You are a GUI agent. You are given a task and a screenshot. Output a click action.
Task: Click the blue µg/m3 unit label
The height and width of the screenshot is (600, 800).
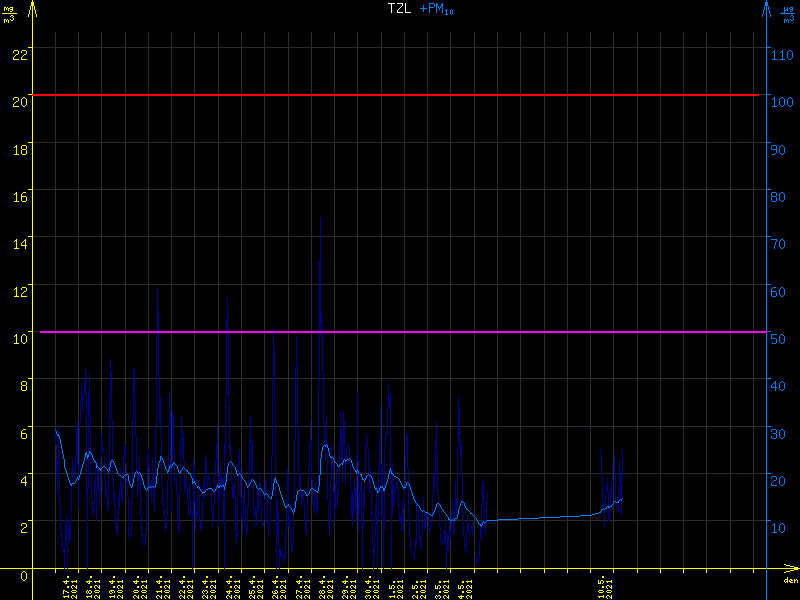tap(790, 14)
